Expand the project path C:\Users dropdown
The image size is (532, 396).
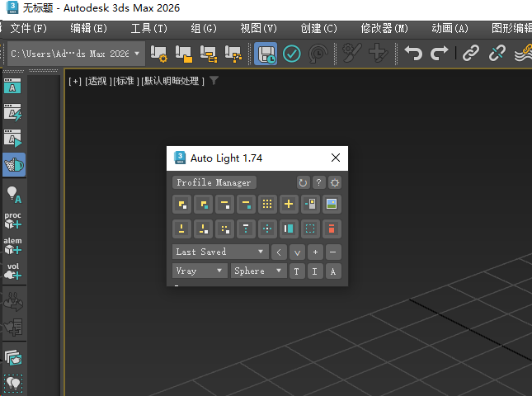click(76, 54)
